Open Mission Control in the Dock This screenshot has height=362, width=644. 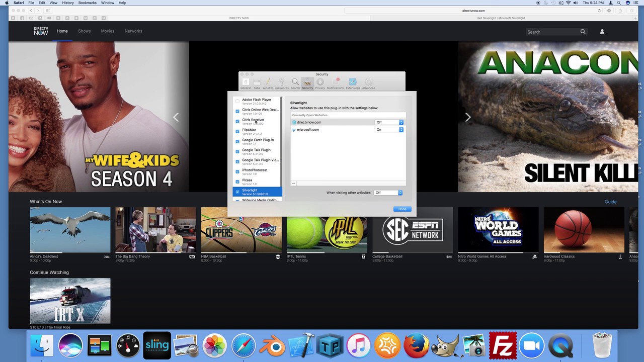point(99,346)
